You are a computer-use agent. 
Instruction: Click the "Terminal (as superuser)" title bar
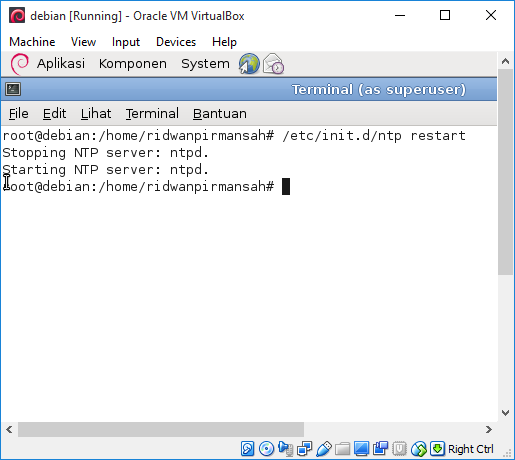click(x=249, y=89)
